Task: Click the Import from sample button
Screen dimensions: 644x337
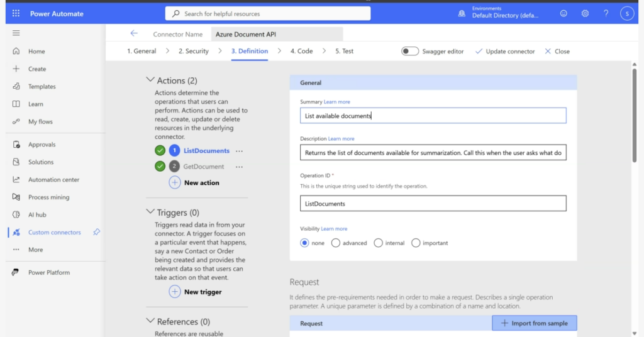Action: point(535,323)
